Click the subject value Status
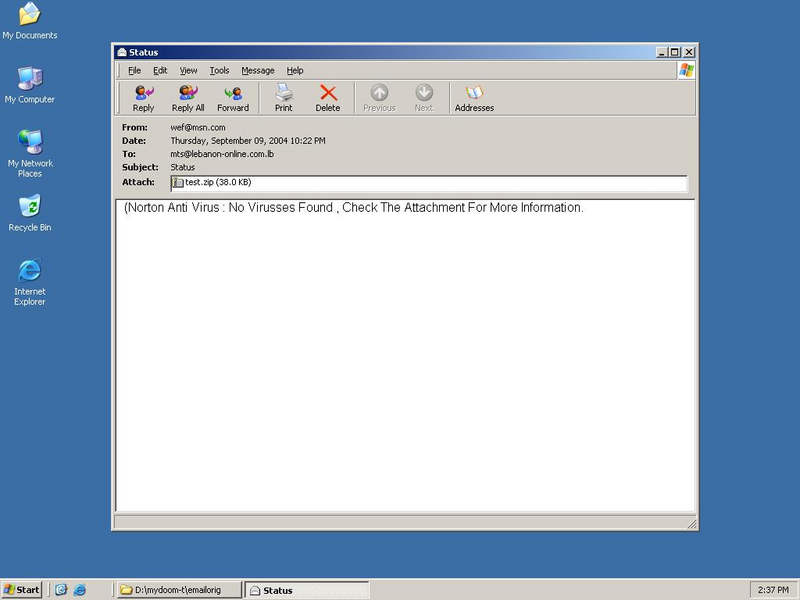Image resolution: width=800 pixels, height=600 pixels. (183, 167)
